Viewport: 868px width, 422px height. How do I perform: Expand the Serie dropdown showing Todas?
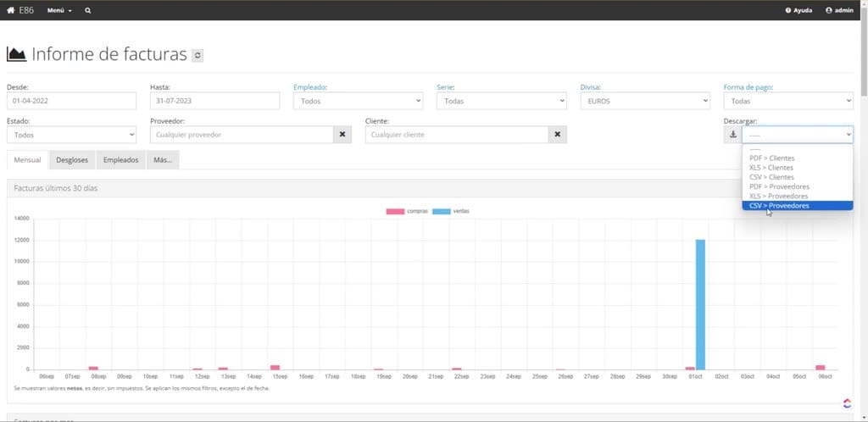click(x=502, y=101)
